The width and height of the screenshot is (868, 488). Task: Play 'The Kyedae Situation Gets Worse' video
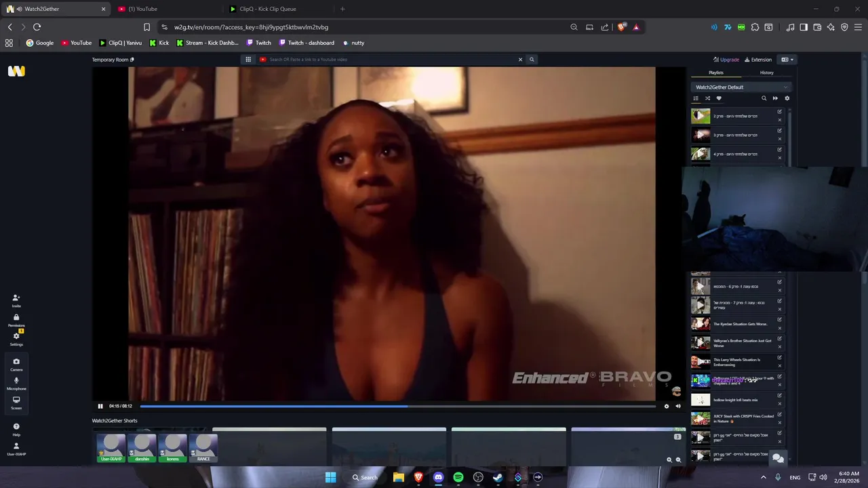(x=701, y=324)
